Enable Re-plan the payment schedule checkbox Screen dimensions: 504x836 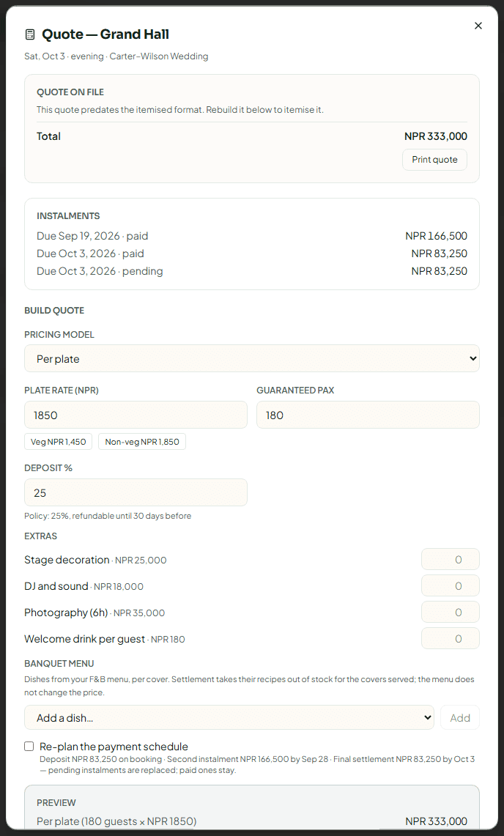point(29,747)
